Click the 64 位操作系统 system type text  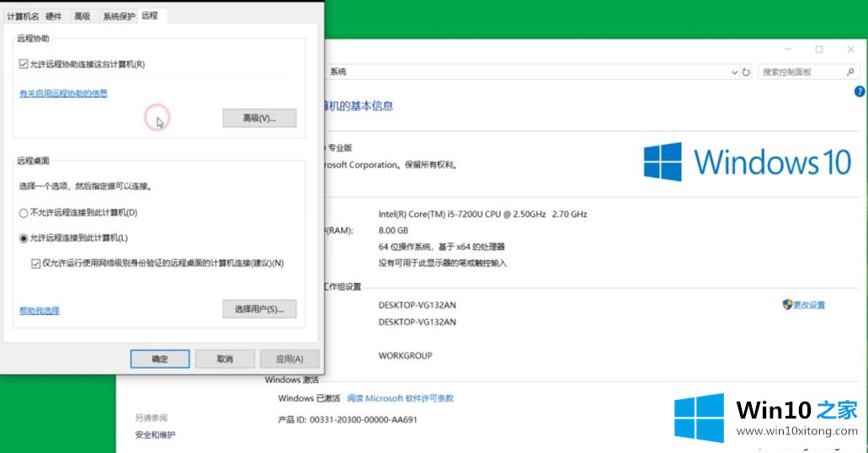(442, 247)
